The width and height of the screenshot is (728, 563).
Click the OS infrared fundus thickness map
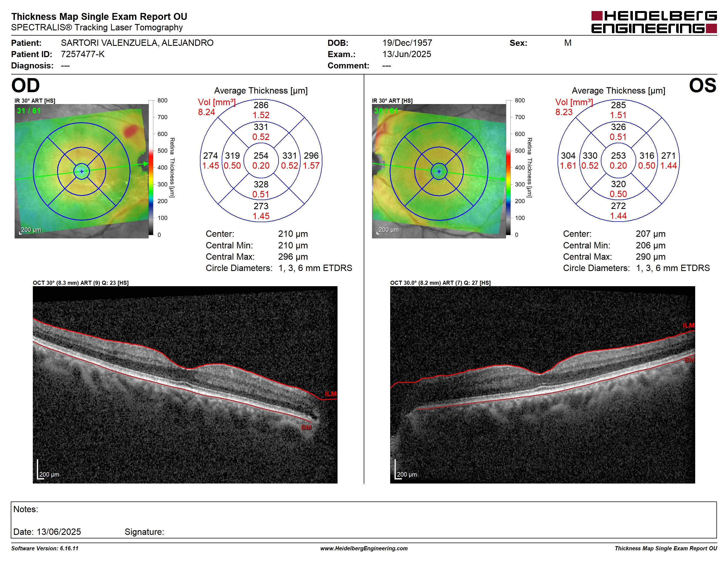click(439, 171)
